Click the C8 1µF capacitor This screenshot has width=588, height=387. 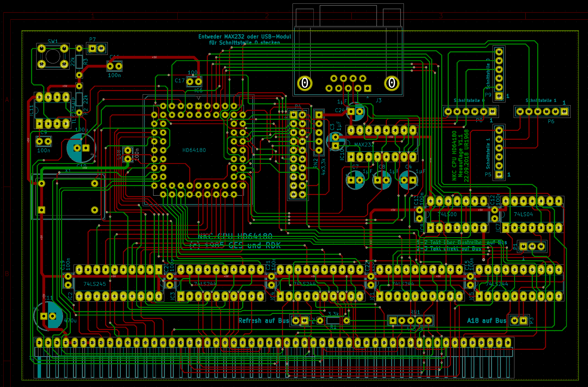[382, 180]
